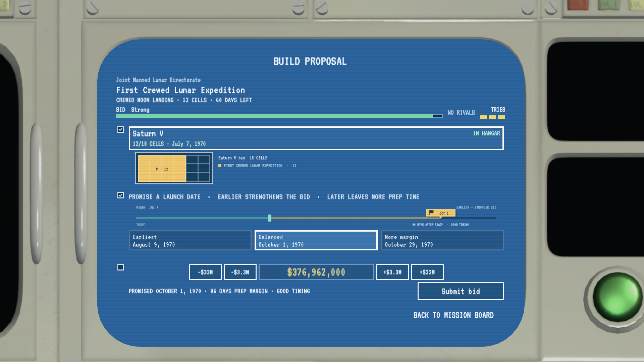Click the third yellow tries indicator
Image resolution: width=644 pixels, height=362 pixels.
coord(501,117)
